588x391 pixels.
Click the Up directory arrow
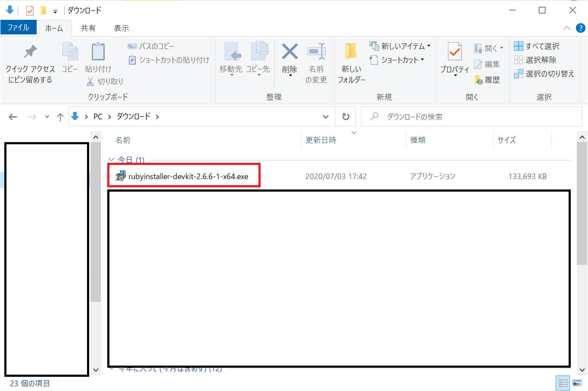click(60, 117)
